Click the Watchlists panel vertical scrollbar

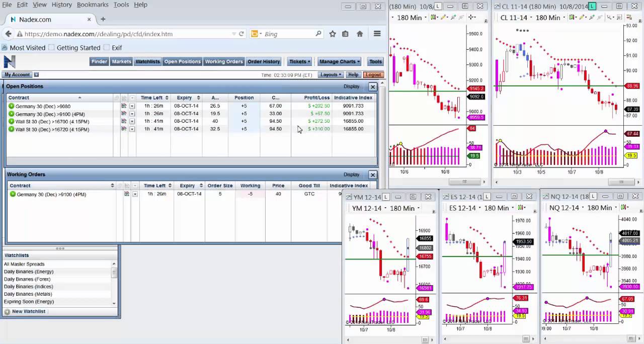pos(114,283)
